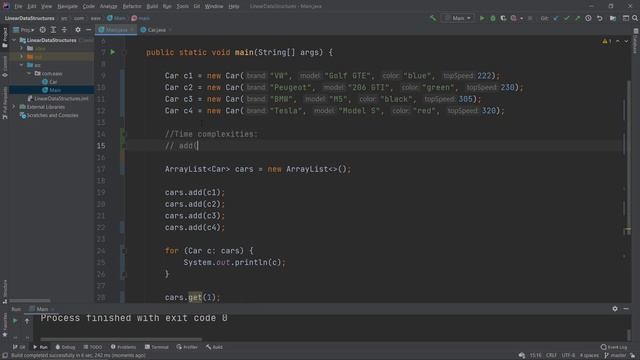The width and height of the screenshot is (640, 360).
Task: Switch to the Car.java editor tab
Action: point(156,30)
